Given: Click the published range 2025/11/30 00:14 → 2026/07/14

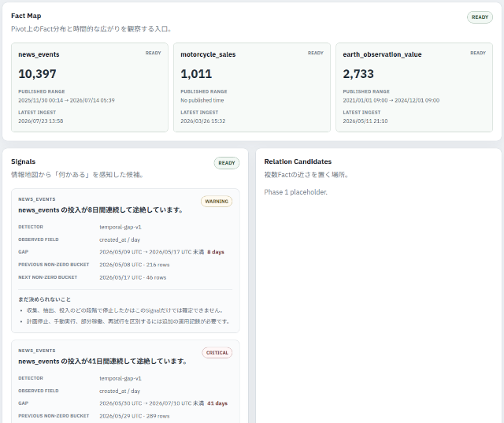Looking at the screenshot, I should pyautogui.click(x=66, y=100).
